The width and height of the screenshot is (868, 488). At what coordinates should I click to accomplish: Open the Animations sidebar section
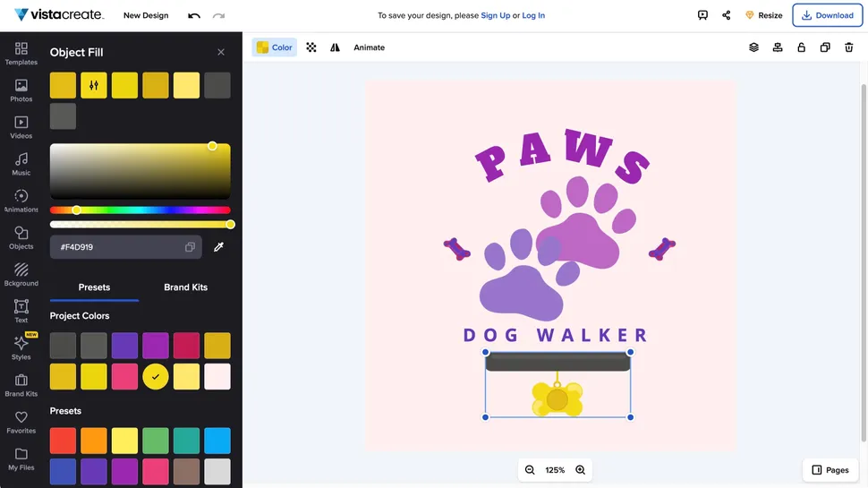(21, 201)
